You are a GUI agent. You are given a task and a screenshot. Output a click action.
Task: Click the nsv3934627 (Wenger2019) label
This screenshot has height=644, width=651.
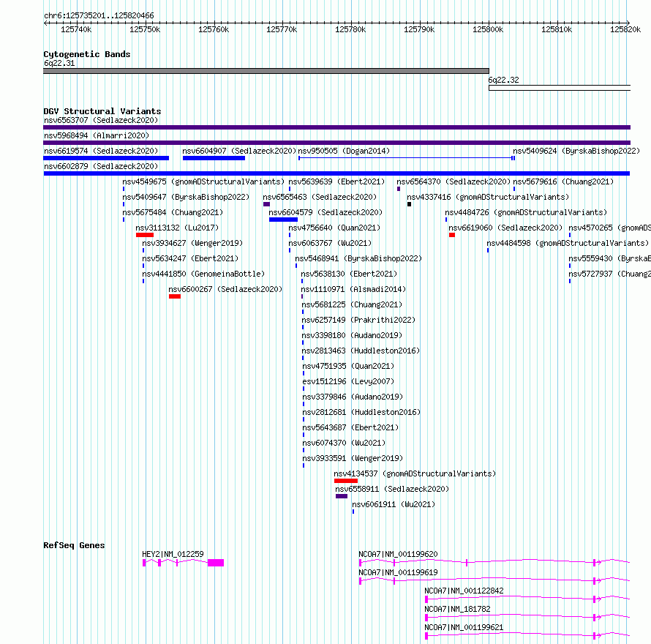[x=192, y=243]
